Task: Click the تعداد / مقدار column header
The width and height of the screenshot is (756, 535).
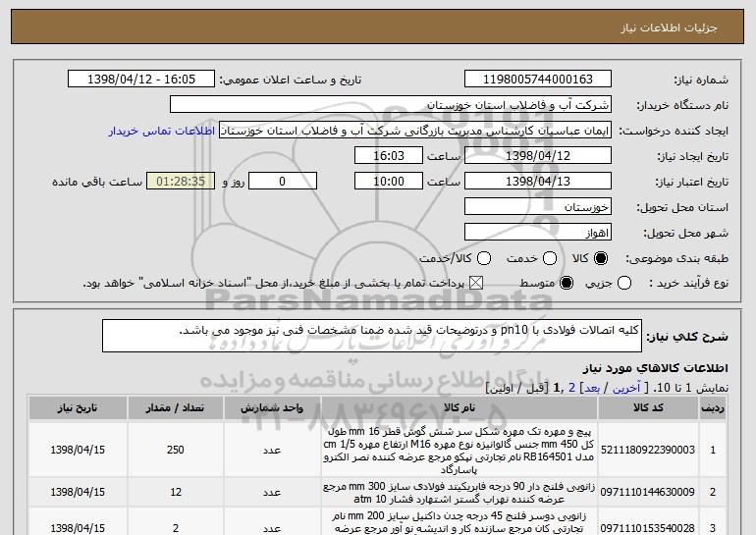Action: pyautogui.click(x=175, y=408)
